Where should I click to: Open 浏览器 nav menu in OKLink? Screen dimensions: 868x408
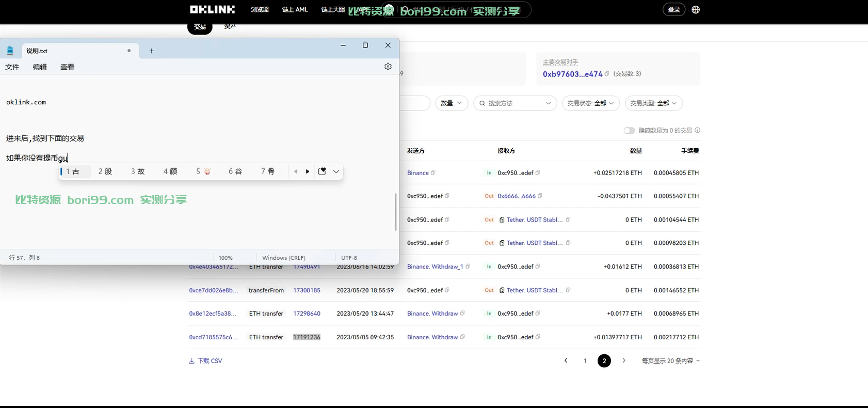[x=260, y=9]
